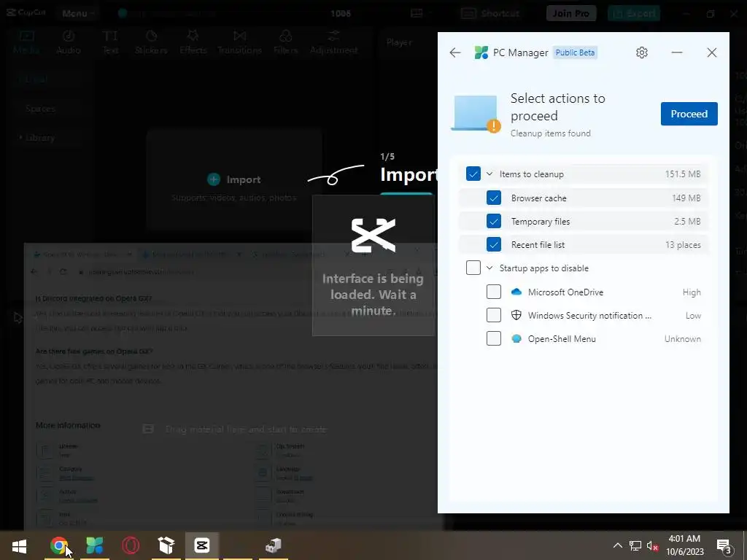Click the Public Beta badge

coord(575,52)
